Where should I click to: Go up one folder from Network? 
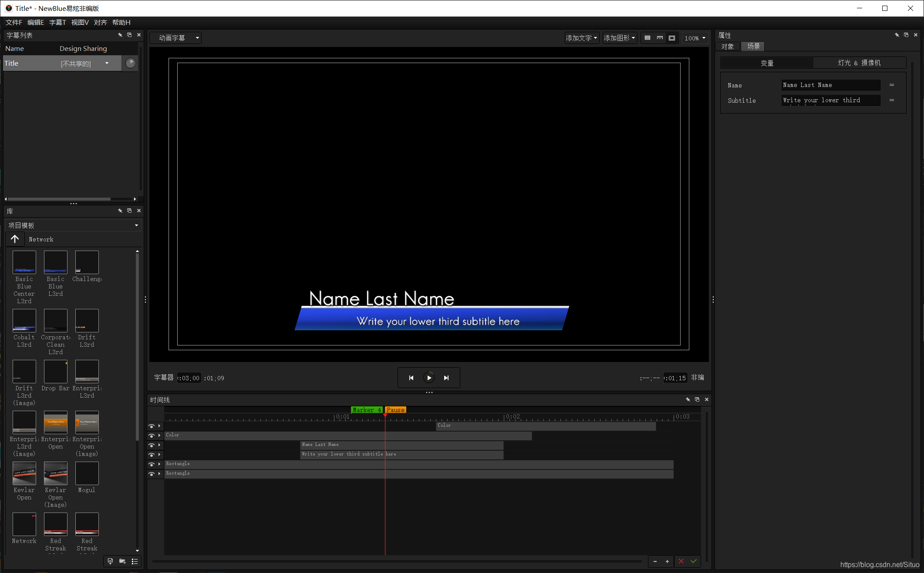pos(15,239)
